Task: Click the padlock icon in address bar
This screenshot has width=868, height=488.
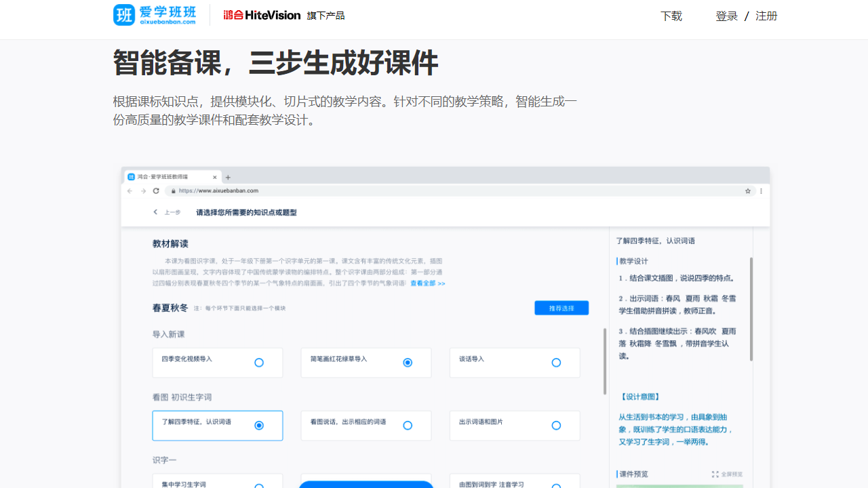Action: [x=173, y=191]
